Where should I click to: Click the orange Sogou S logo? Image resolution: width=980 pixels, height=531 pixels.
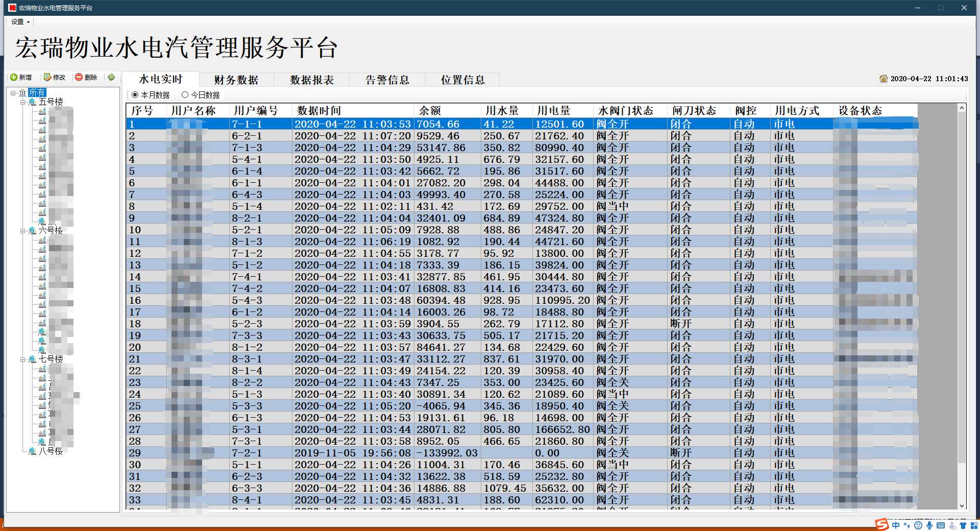(x=882, y=525)
